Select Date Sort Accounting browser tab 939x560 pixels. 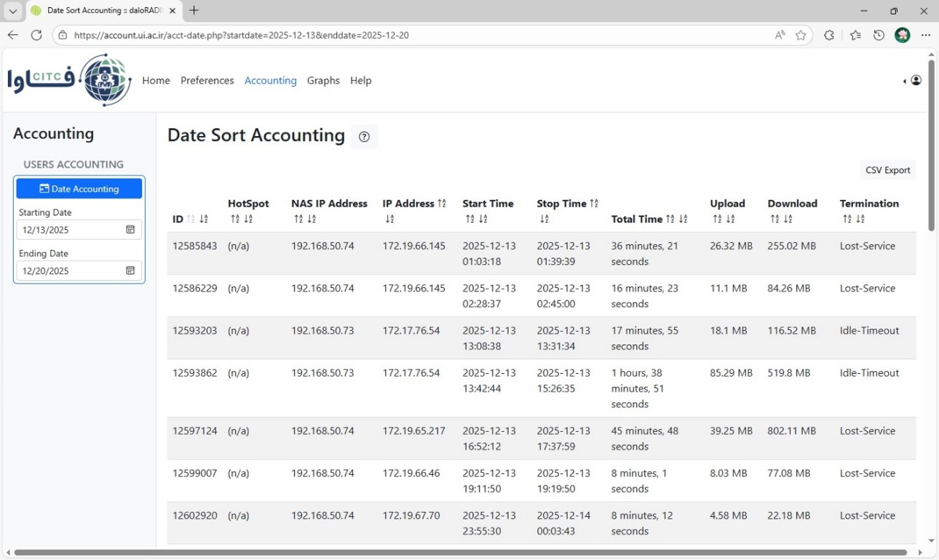click(x=103, y=11)
